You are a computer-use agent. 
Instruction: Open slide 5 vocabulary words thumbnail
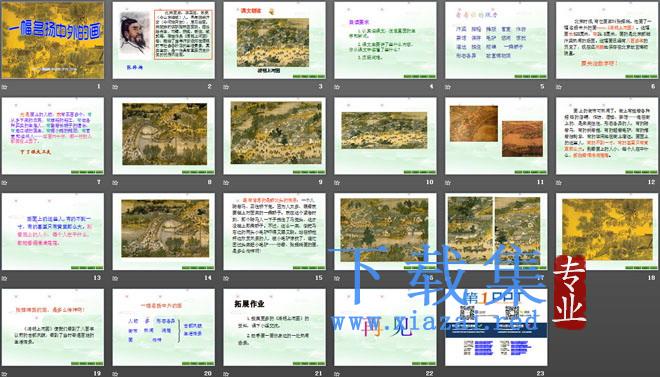496,40
